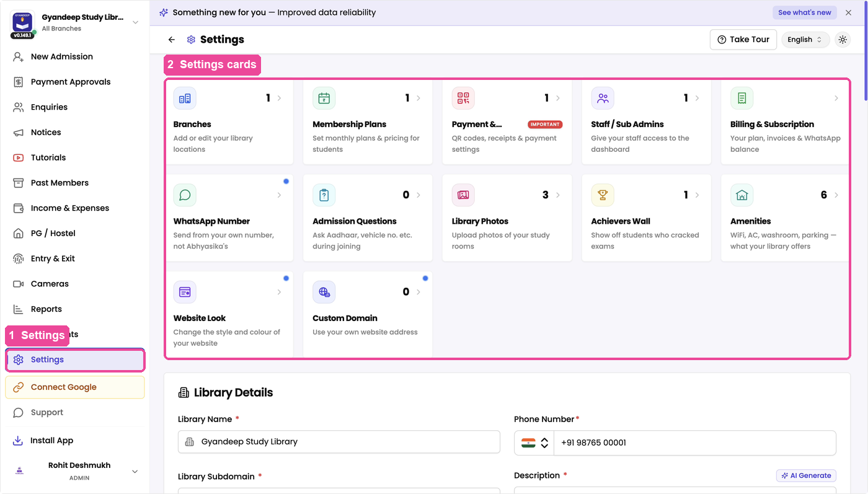Click the Library Photos gallery icon
The image size is (868, 494).
pyautogui.click(x=463, y=195)
